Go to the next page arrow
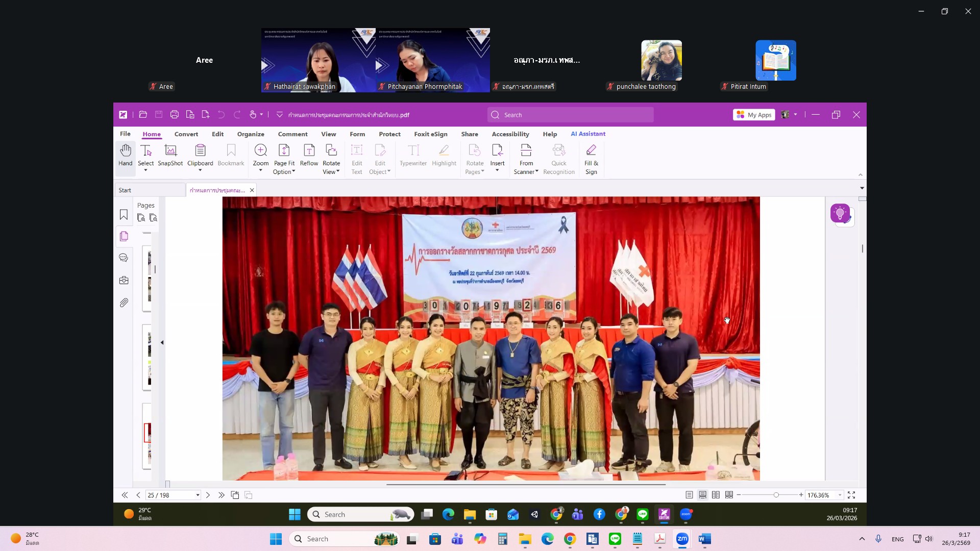This screenshot has width=980, height=551. (208, 495)
